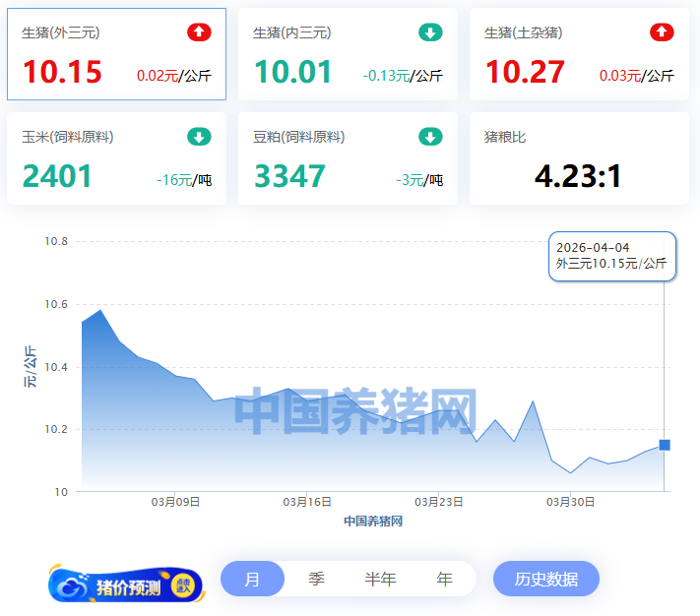Select the 生猪(内三元) price card
Viewport: 700px width, 616px height.
[348, 55]
